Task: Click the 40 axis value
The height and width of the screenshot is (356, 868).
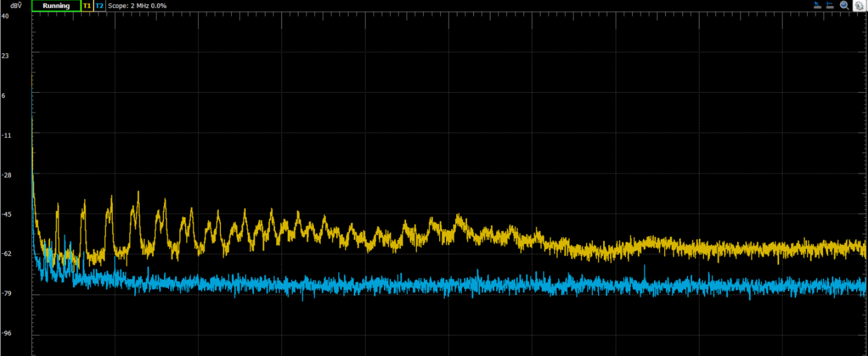Action: tap(5, 16)
